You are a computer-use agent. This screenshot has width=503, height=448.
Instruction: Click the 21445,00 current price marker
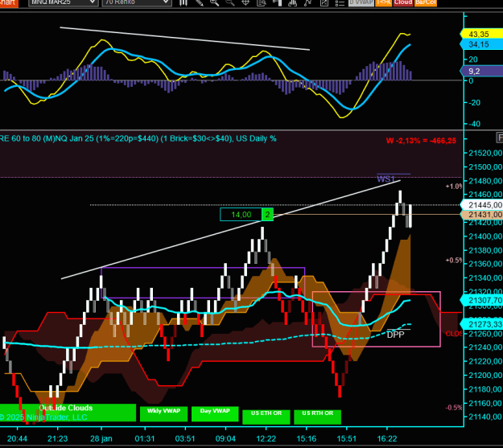482,204
